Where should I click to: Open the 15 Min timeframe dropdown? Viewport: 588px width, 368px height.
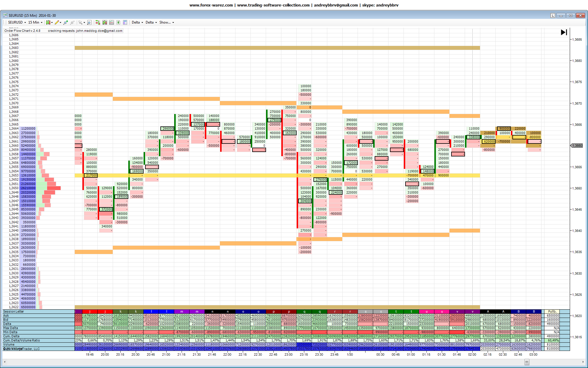coord(35,22)
